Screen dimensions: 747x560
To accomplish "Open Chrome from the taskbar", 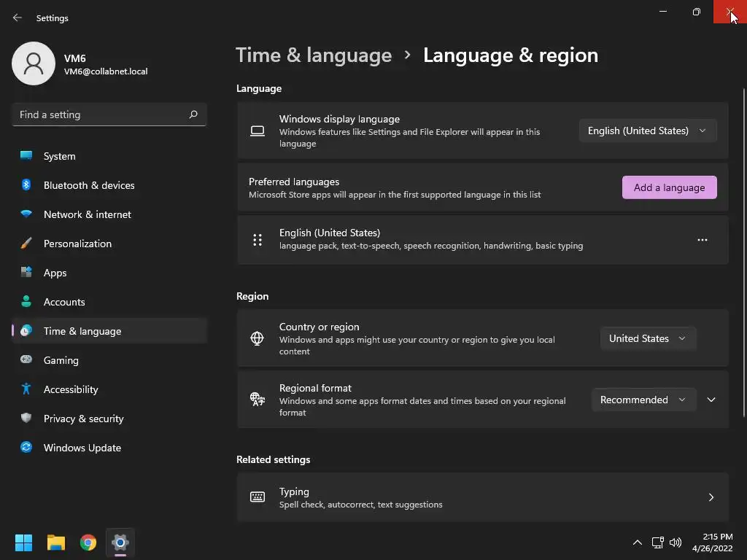I will point(88,542).
